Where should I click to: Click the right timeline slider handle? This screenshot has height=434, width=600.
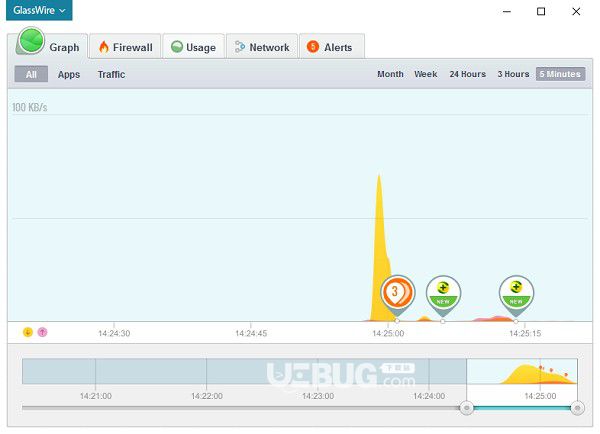pyautogui.click(x=577, y=408)
